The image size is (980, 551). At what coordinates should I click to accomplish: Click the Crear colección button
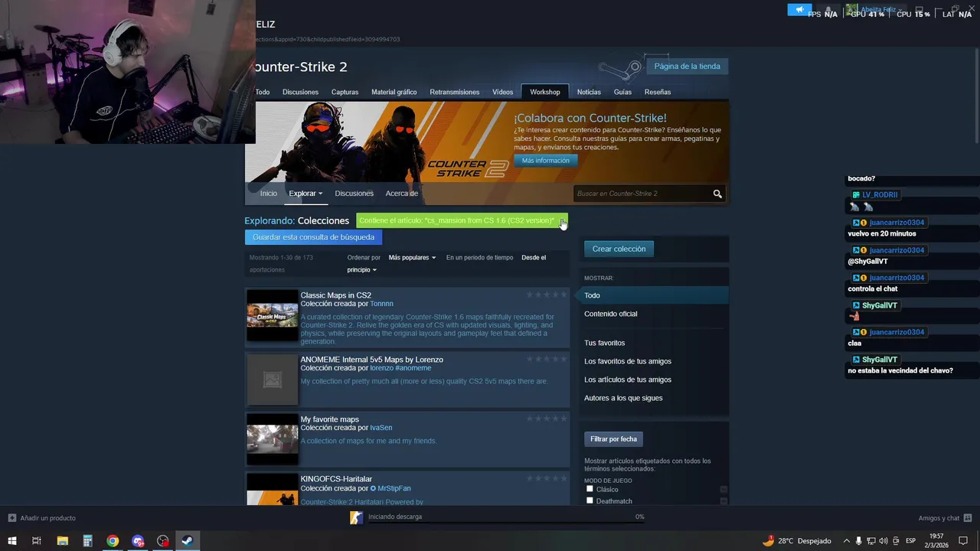(x=619, y=249)
